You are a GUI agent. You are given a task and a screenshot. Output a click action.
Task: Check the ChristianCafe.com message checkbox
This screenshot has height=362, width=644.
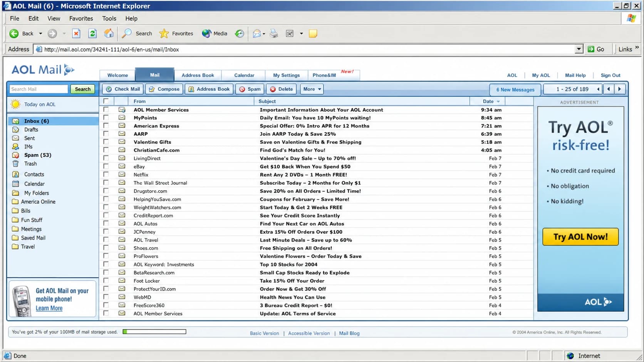click(x=106, y=150)
